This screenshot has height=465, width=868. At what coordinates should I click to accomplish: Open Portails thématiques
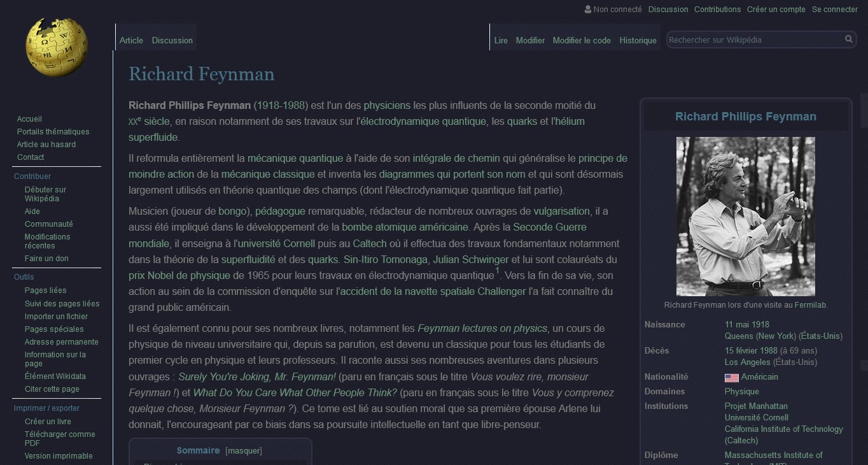click(x=53, y=132)
